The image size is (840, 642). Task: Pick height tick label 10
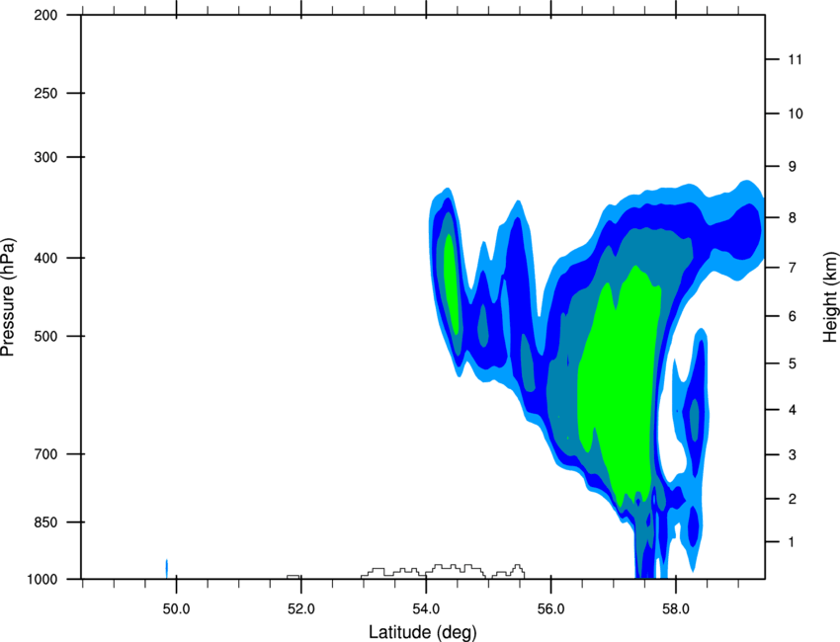click(795, 114)
